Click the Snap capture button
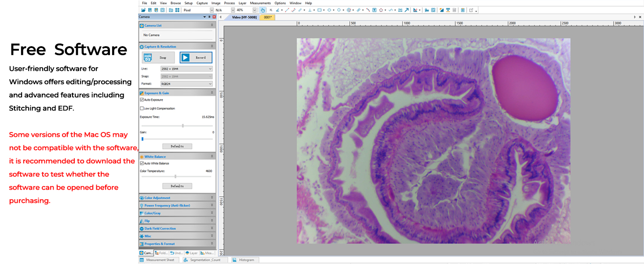 point(158,57)
